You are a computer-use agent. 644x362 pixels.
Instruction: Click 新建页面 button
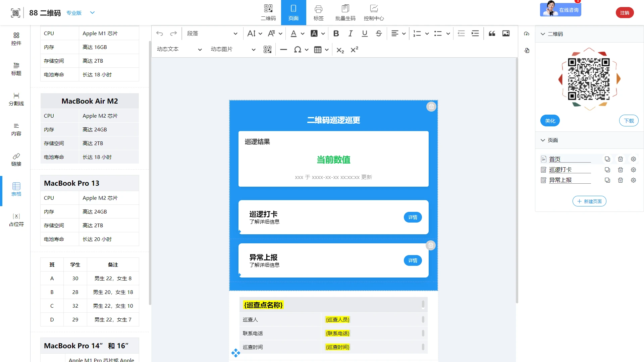click(589, 201)
